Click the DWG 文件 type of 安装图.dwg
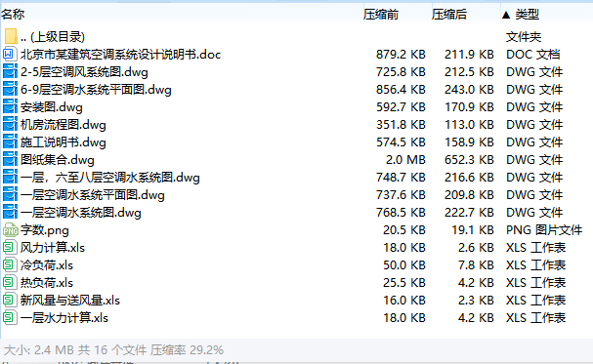The image size is (593, 364). (x=534, y=107)
